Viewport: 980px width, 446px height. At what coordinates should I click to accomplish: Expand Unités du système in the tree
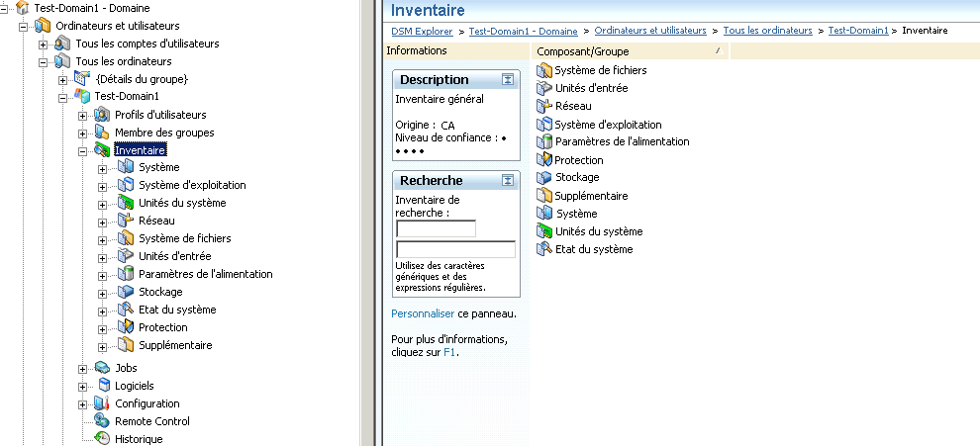(x=103, y=205)
